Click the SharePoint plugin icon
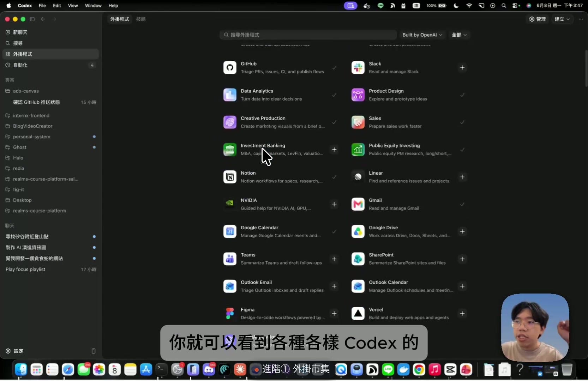The width and height of the screenshot is (588, 381). coord(358,259)
